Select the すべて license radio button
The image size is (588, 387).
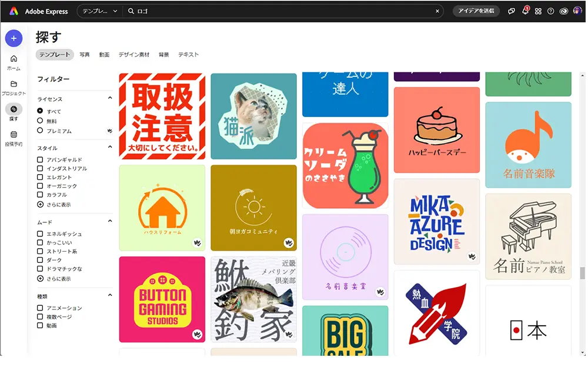[x=40, y=111]
